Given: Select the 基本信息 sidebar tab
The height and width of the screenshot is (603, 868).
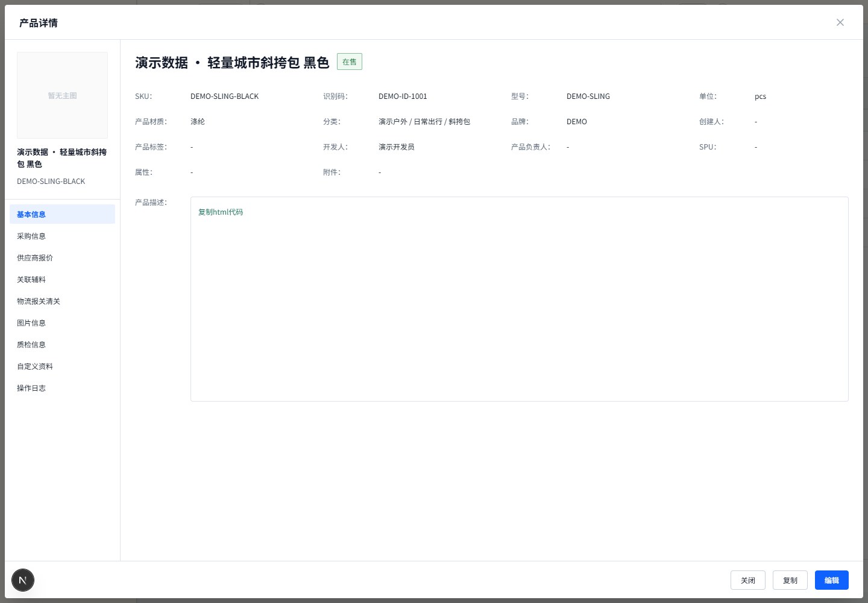Looking at the screenshot, I should click(62, 214).
